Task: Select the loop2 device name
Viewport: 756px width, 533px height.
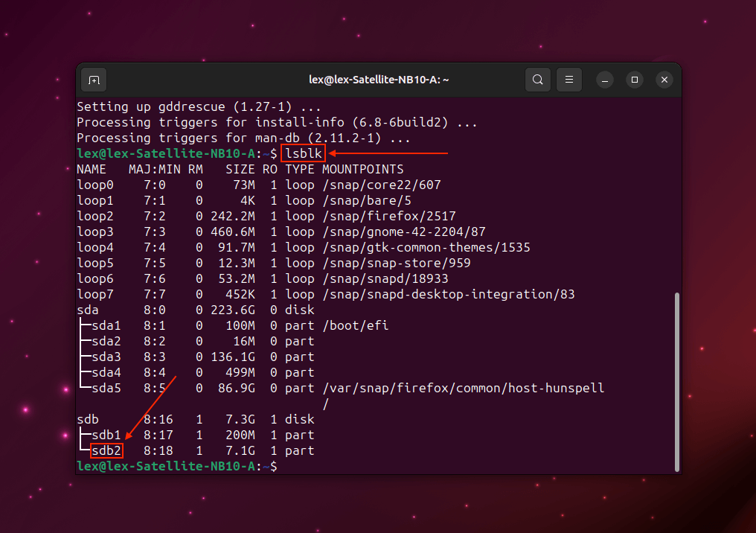Action: click(95, 216)
